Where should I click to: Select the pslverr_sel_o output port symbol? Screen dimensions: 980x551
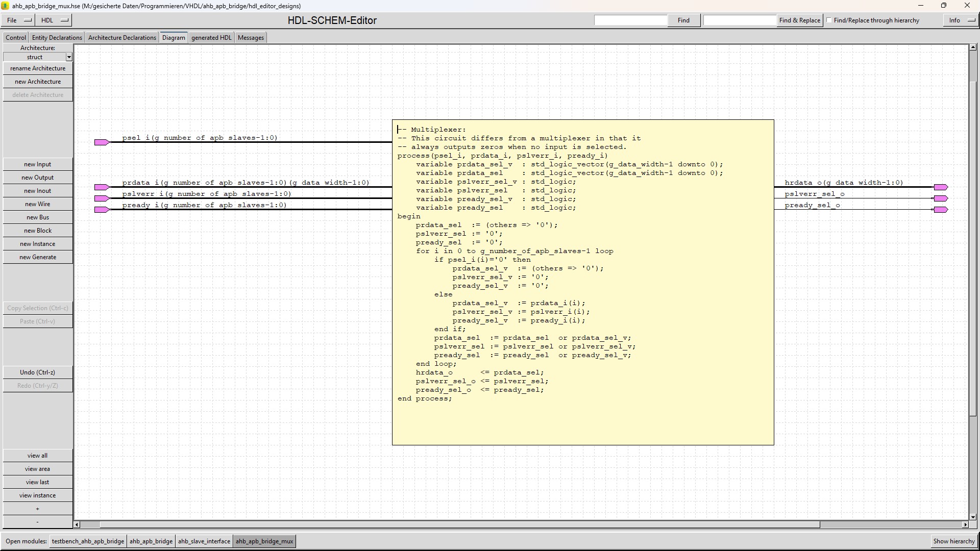pos(941,198)
